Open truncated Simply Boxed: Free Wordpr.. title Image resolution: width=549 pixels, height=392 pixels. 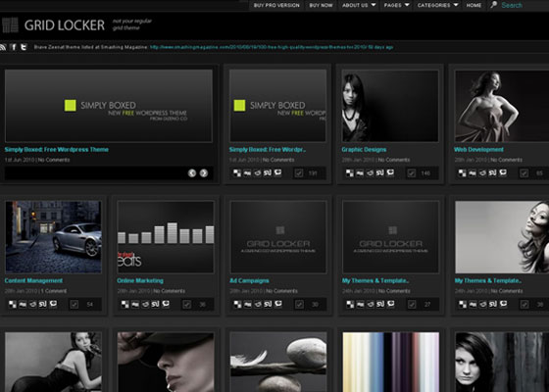[x=268, y=149]
